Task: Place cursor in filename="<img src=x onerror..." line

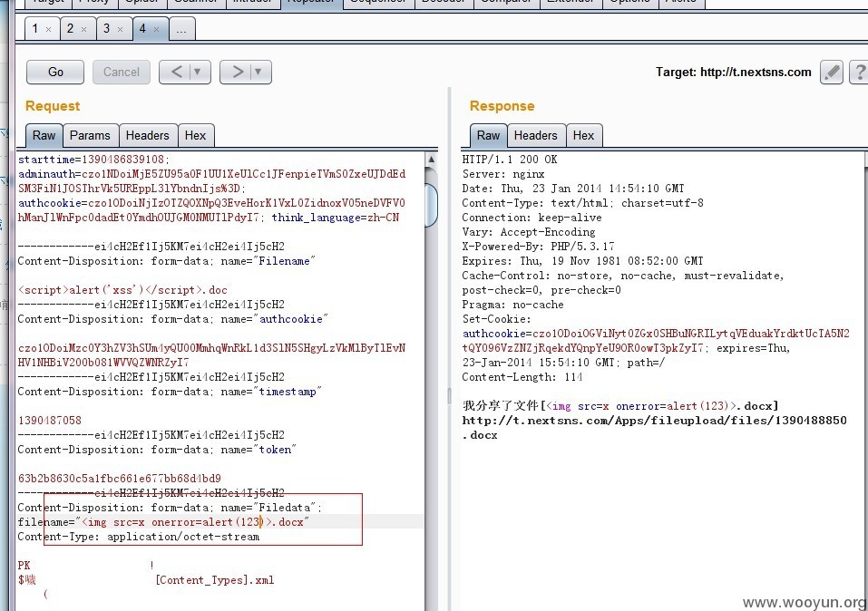Action: coord(163,522)
